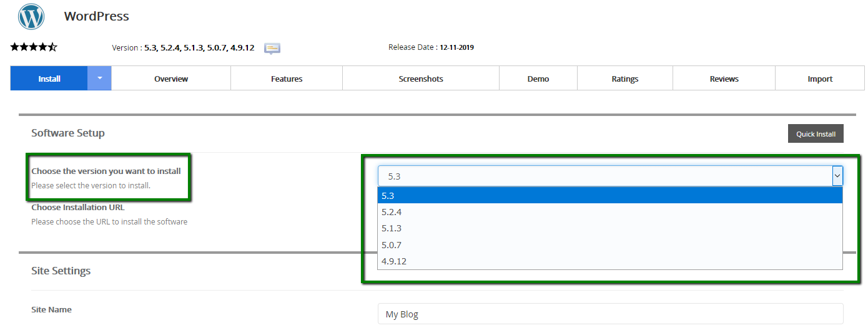The width and height of the screenshot is (868, 328).
Task: Click the Version list text at top
Action: pyautogui.click(x=183, y=47)
